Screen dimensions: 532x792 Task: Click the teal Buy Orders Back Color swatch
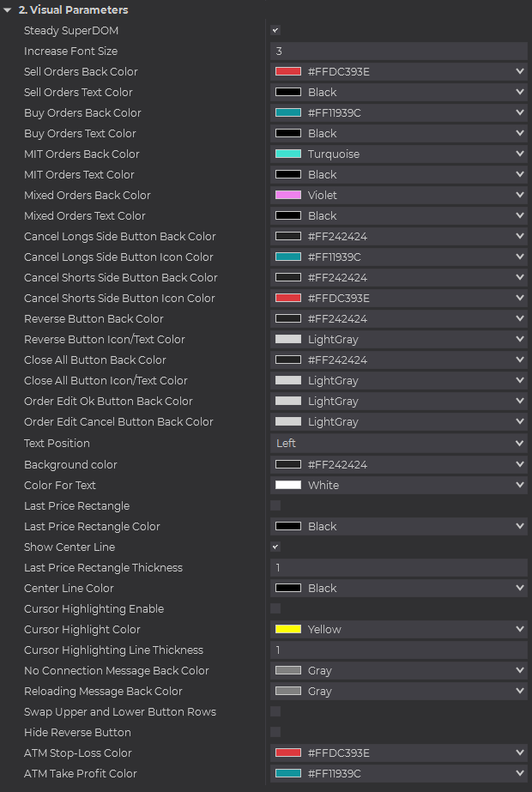[x=287, y=113]
